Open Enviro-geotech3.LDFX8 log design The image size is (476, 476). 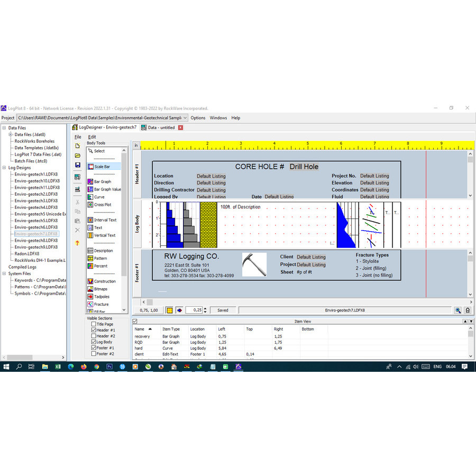(x=36, y=201)
